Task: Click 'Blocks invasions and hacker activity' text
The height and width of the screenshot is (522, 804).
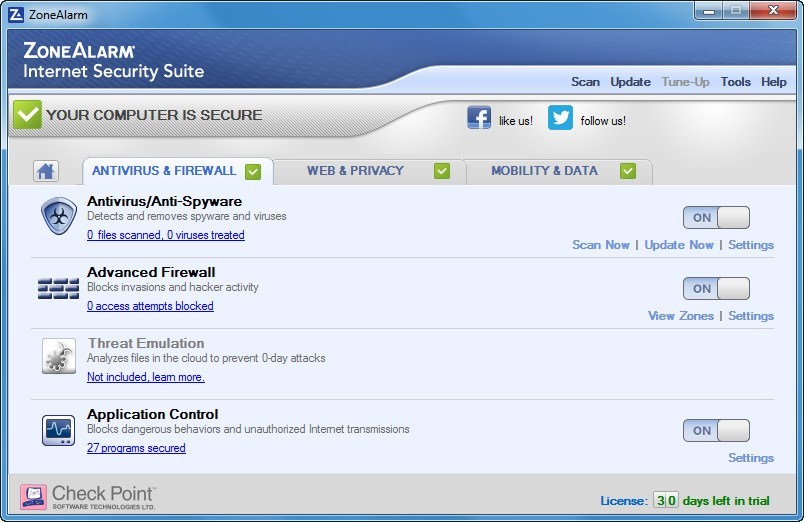Action: pyautogui.click(x=173, y=287)
